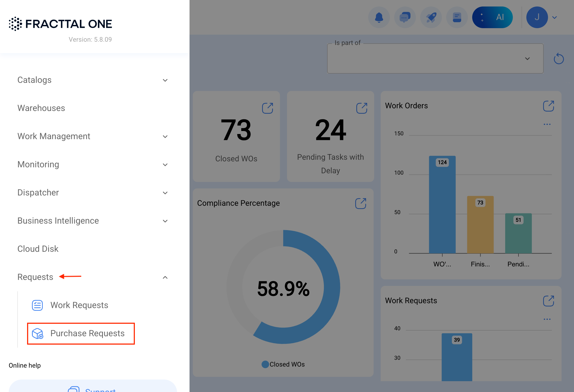
Task: Open Pending Tasks with Delay card link
Action: (362, 108)
